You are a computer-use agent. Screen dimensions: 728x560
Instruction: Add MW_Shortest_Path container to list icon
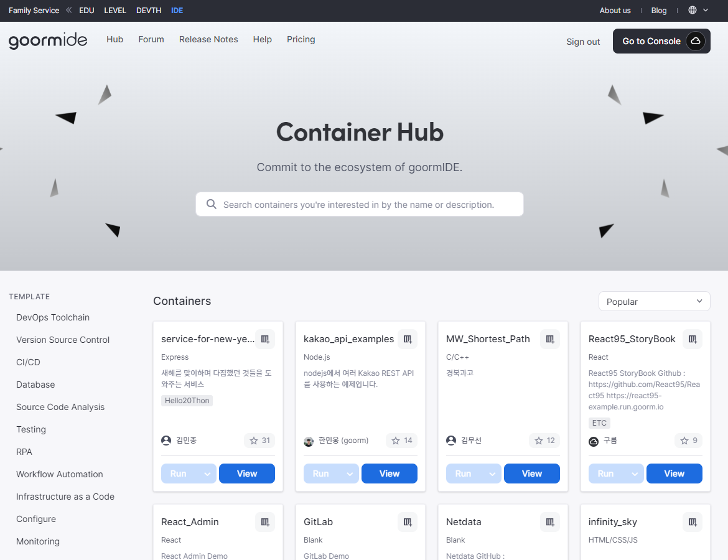coord(550,339)
